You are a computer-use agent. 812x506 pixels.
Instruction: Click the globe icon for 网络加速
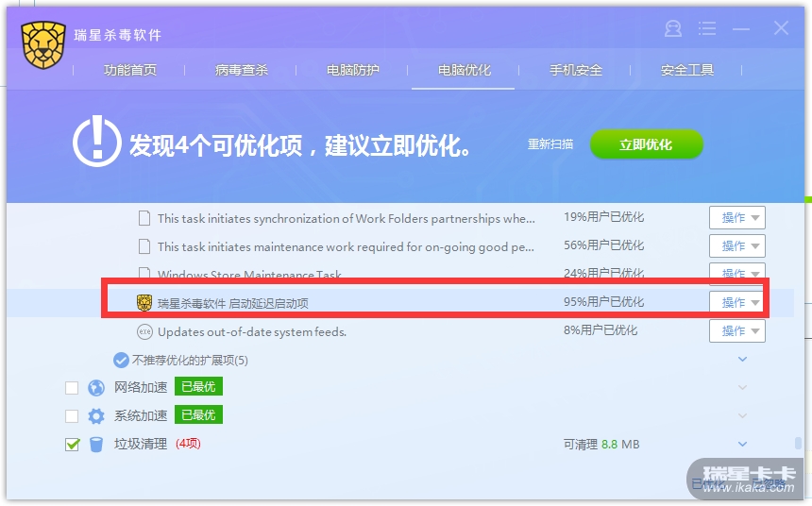(x=95, y=387)
